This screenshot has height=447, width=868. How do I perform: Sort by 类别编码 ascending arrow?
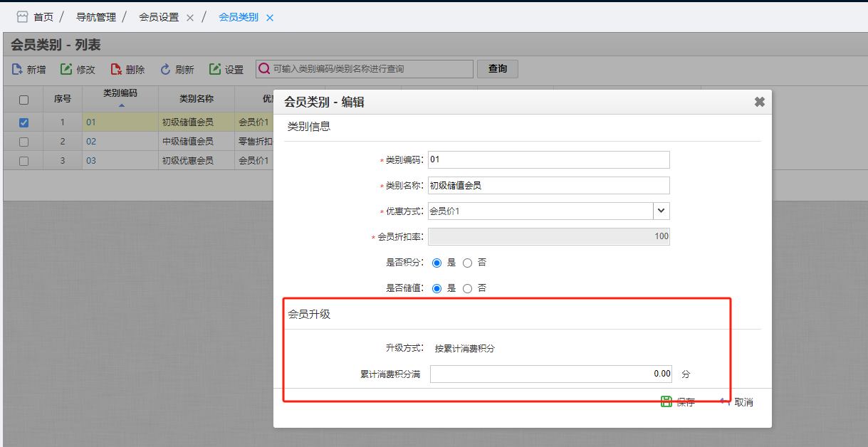click(x=120, y=105)
